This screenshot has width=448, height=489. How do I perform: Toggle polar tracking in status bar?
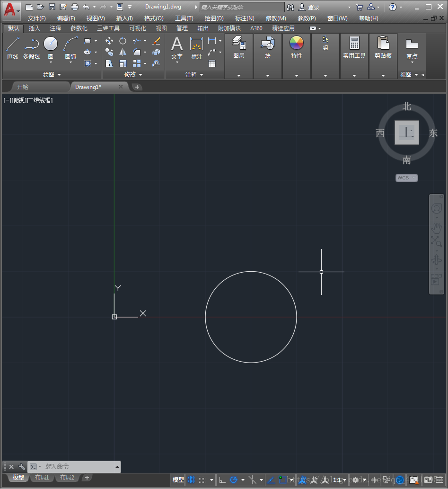[234, 480]
